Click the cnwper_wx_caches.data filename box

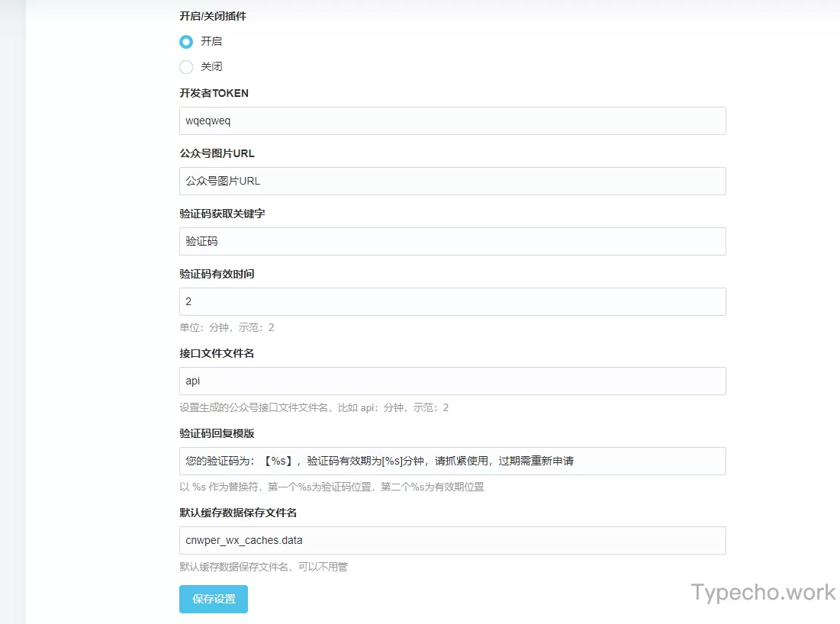(452, 540)
